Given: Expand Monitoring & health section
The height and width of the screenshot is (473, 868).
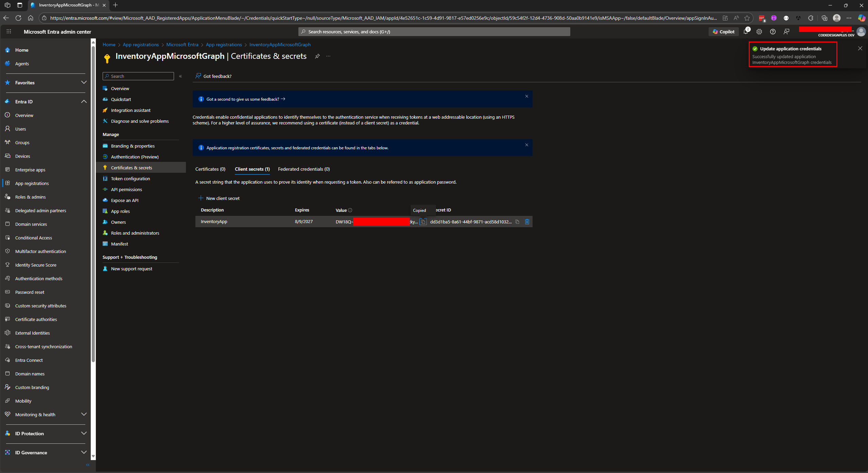Looking at the screenshot, I should 84,414.
